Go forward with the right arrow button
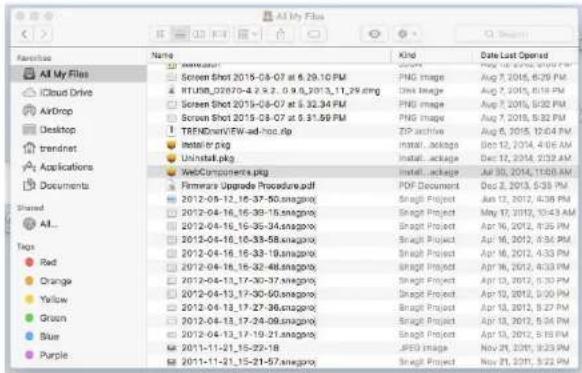 44,35
